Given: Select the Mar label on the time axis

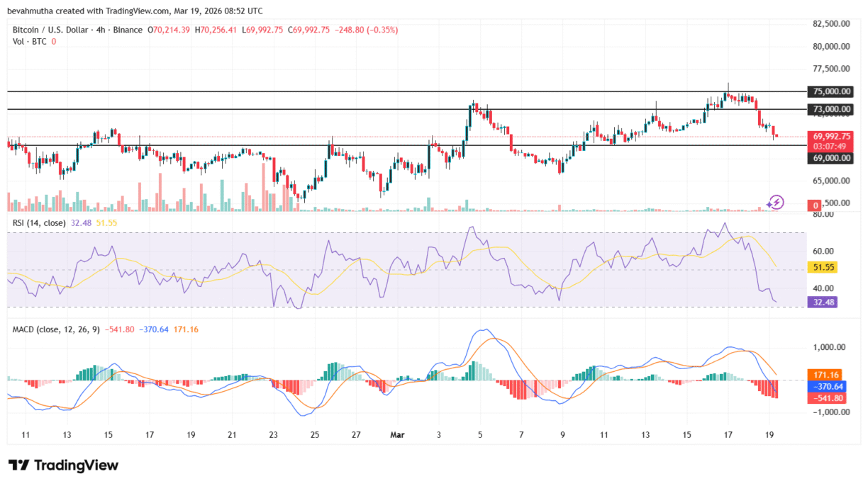Looking at the screenshot, I should click(x=397, y=436).
